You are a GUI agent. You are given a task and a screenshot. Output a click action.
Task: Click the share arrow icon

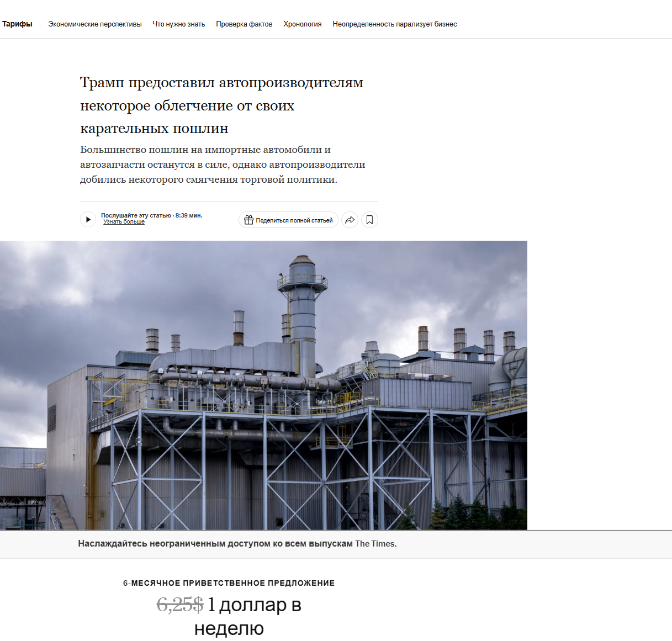tap(350, 220)
